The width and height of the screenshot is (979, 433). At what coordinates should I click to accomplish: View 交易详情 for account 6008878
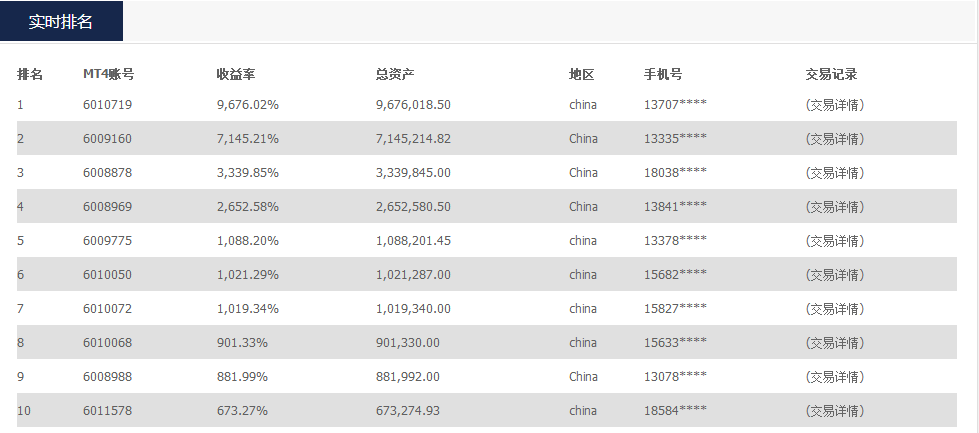[834, 173]
